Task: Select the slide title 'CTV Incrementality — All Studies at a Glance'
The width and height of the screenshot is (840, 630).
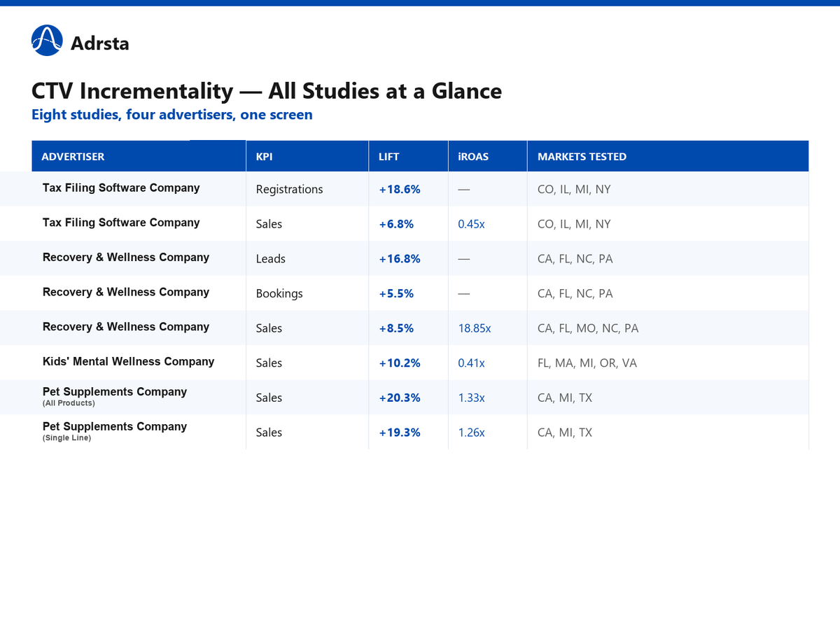Action: pos(267,91)
